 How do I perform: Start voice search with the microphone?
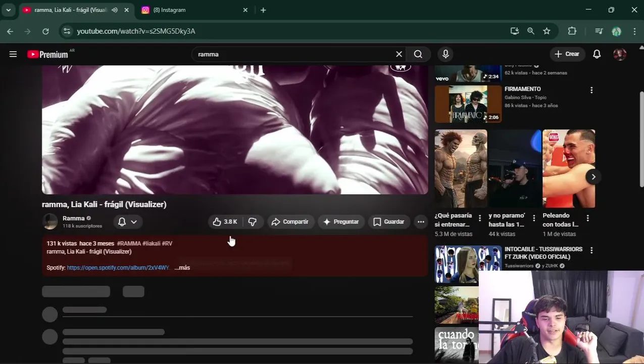445,54
